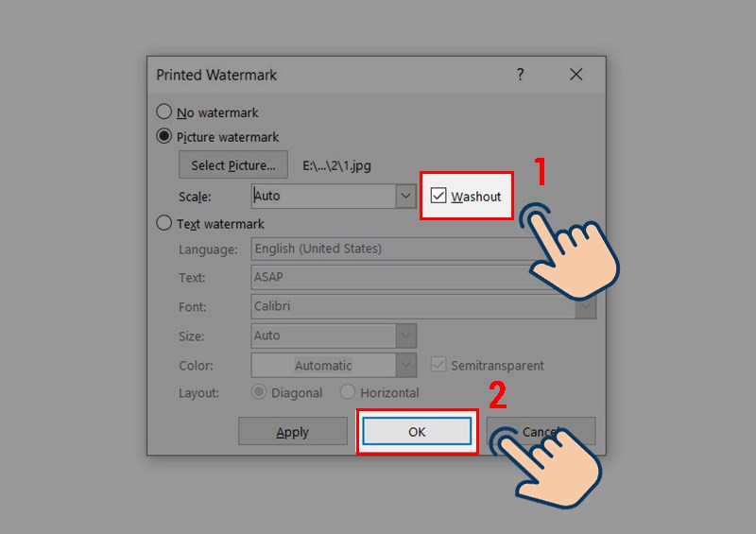
Task: Click the Scale label
Action: pos(195,197)
